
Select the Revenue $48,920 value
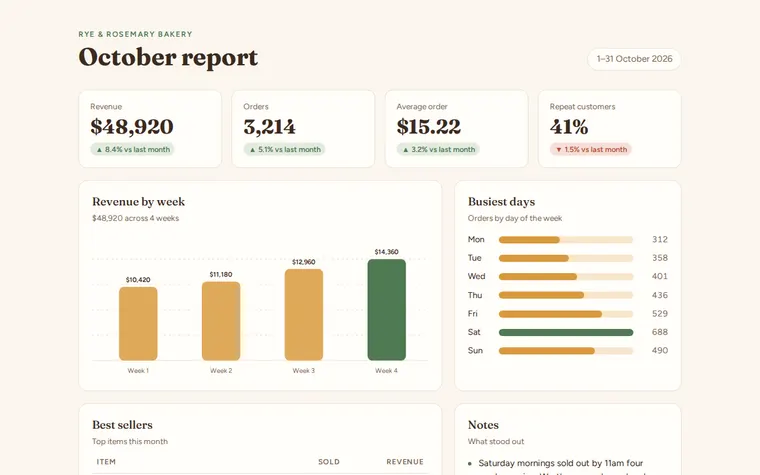point(132,127)
